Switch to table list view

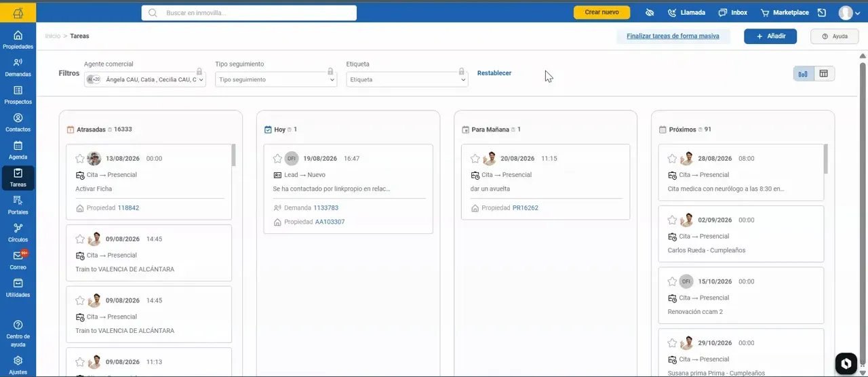(x=824, y=74)
